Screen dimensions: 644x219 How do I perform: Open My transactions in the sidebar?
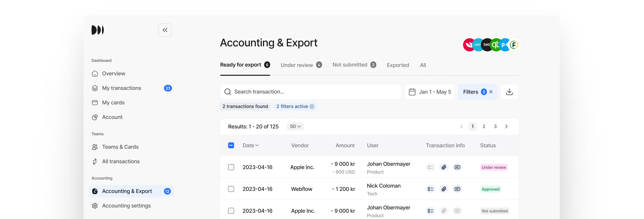[x=121, y=88]
